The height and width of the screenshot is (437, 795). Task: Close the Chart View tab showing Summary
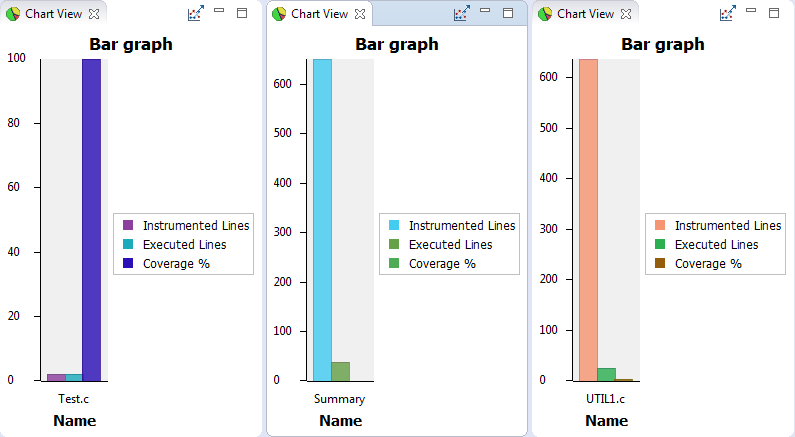point(360,14)
